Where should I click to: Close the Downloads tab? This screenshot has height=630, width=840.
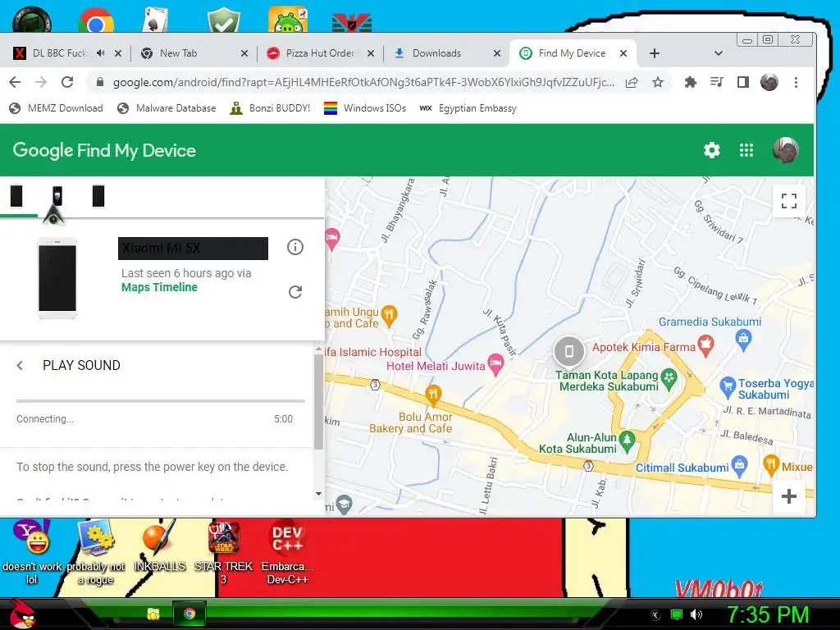click(496, 53)
